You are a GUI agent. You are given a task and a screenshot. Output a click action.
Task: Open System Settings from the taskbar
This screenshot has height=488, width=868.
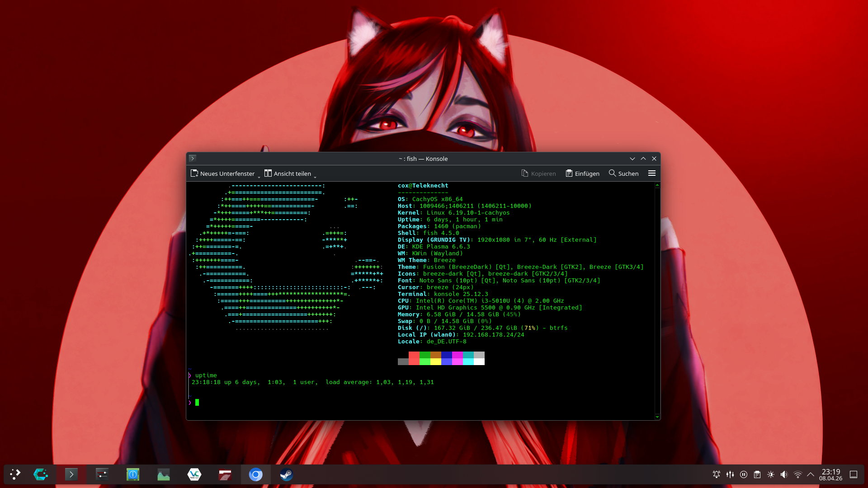tap(102, 474)
